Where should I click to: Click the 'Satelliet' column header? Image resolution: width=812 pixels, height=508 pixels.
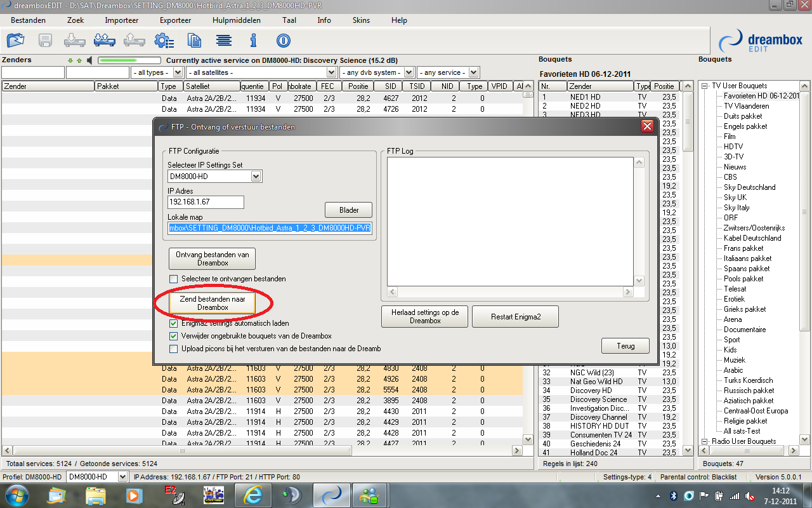click(212, 86)
